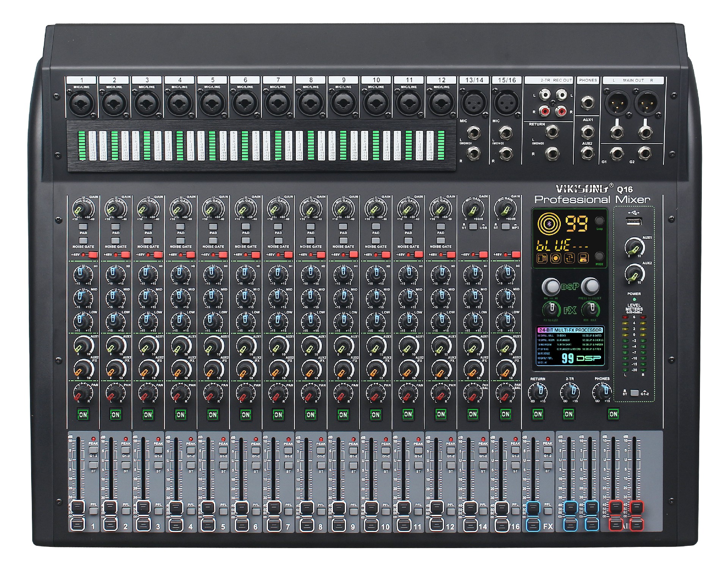
Task: Select the record circle icon on the display
Action: click(x=556, y=258)
